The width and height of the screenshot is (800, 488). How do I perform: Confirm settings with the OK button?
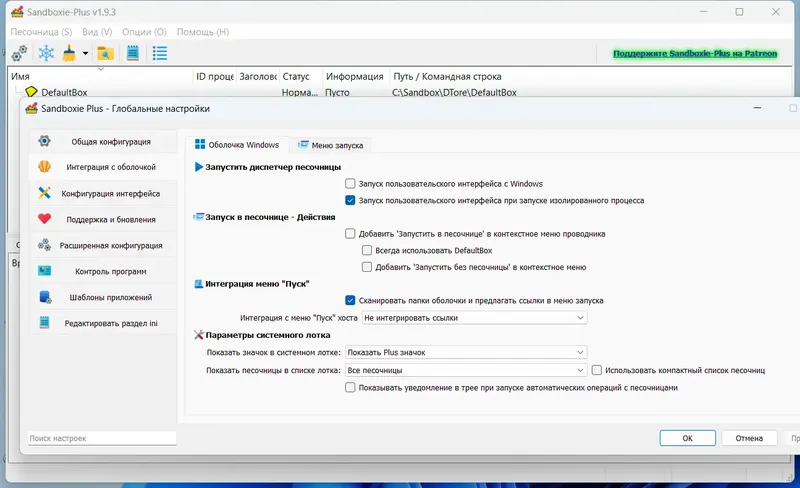tap(687, 438)
